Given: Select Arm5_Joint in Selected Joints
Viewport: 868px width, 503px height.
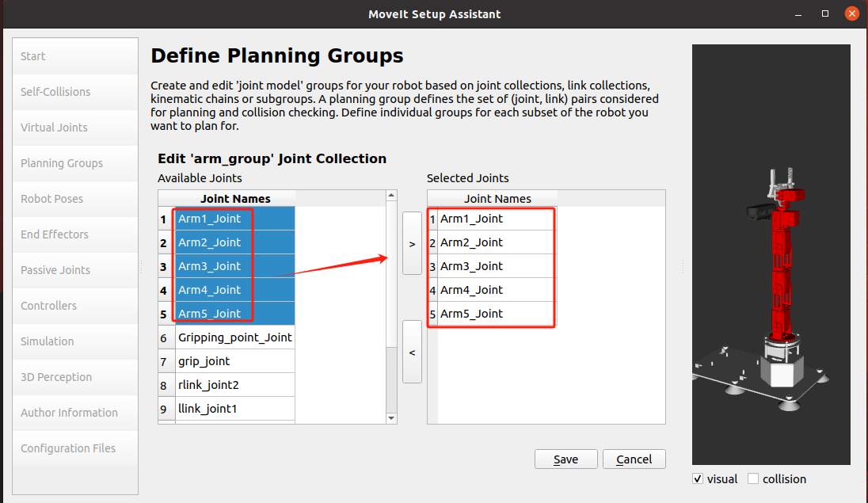Looking at the screenshot, I should coord(497,314).
